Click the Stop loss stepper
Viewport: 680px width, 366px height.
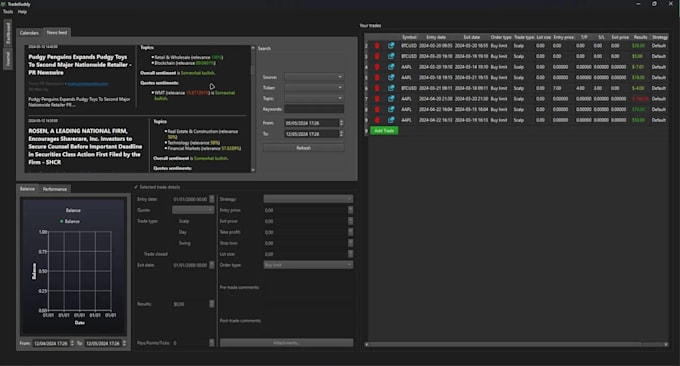coord(350,243)
